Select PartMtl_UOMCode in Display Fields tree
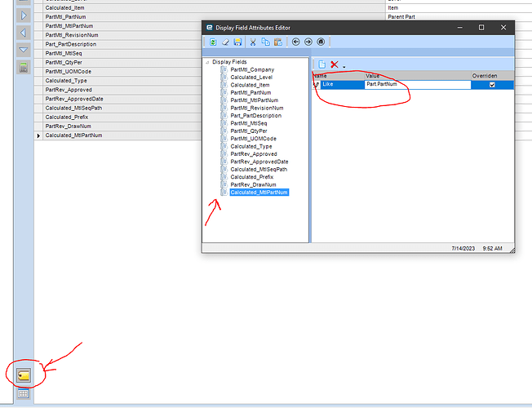Image resolution: width=532 pixels, height=408 pixels. point(254,139)
